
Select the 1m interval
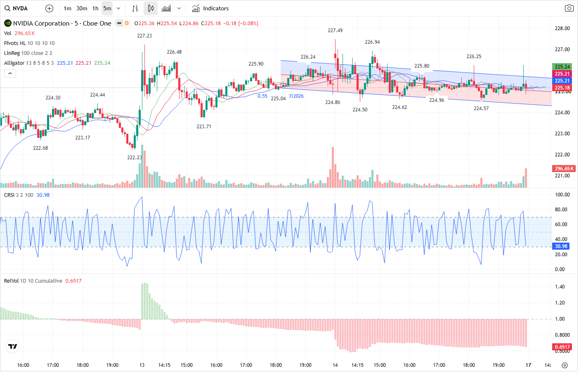point(67,8)
